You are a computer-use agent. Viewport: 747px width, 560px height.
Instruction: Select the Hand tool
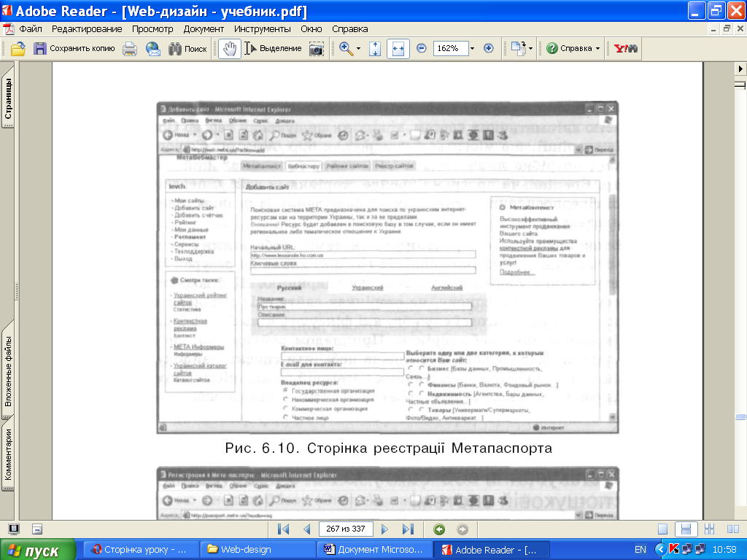(x=230, y=49)
